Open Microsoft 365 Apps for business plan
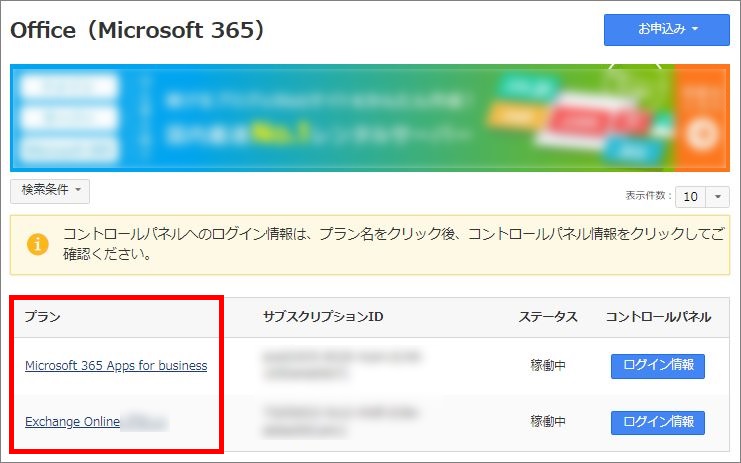The image size is (741, 463). point(116,366)
